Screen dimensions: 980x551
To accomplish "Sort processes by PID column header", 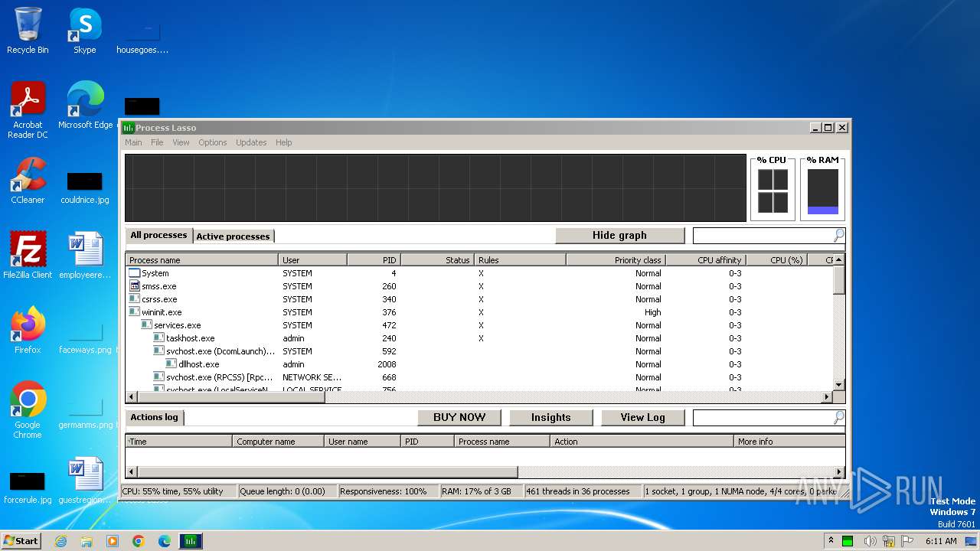I will pos(374,260).
